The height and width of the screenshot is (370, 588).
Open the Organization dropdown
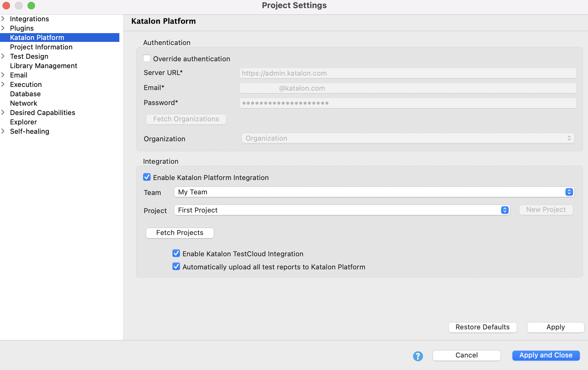[408, 138]
